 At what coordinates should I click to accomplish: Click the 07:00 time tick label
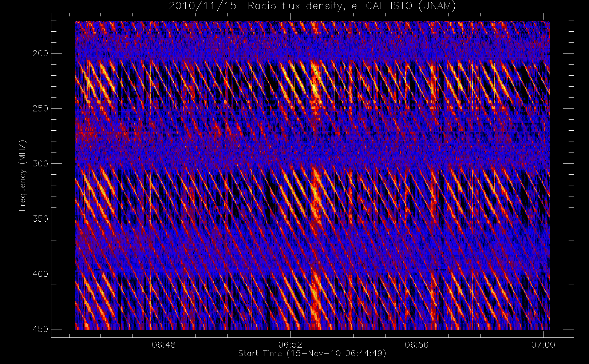point(543,345)
